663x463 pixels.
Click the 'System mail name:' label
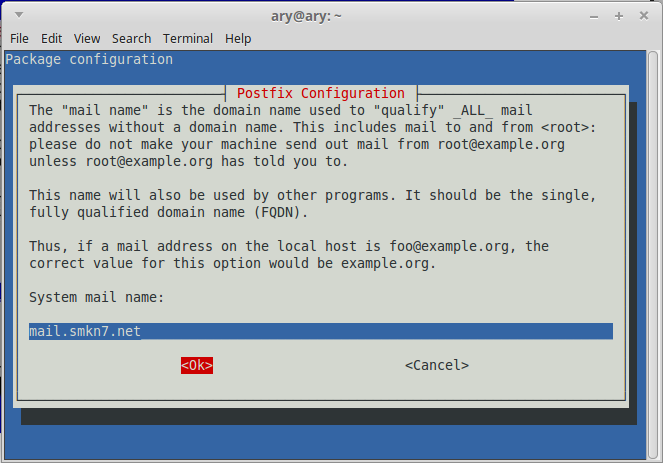[x=96, y=297]
